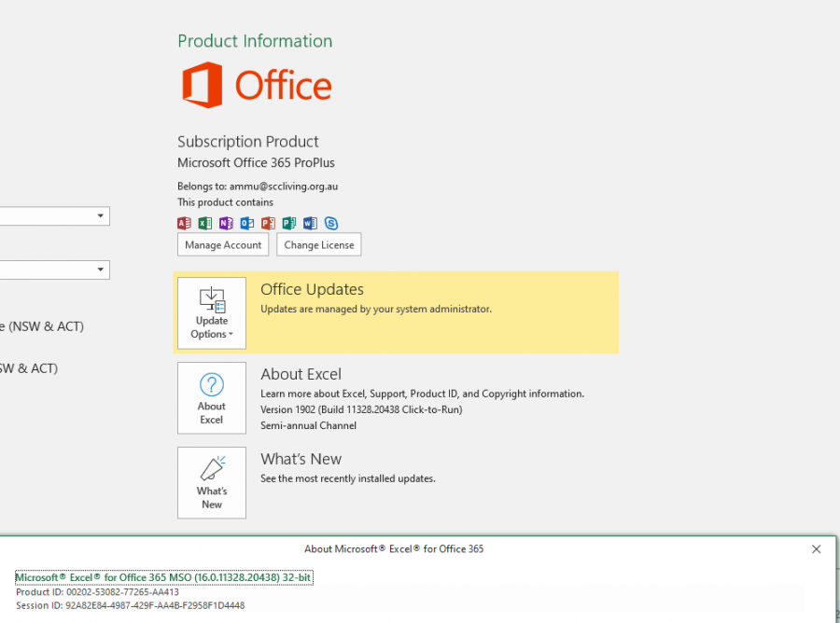Screen dimensions: 840x623
Task: Close the About Microsoft Excel dialog
Action: (816, 549)
